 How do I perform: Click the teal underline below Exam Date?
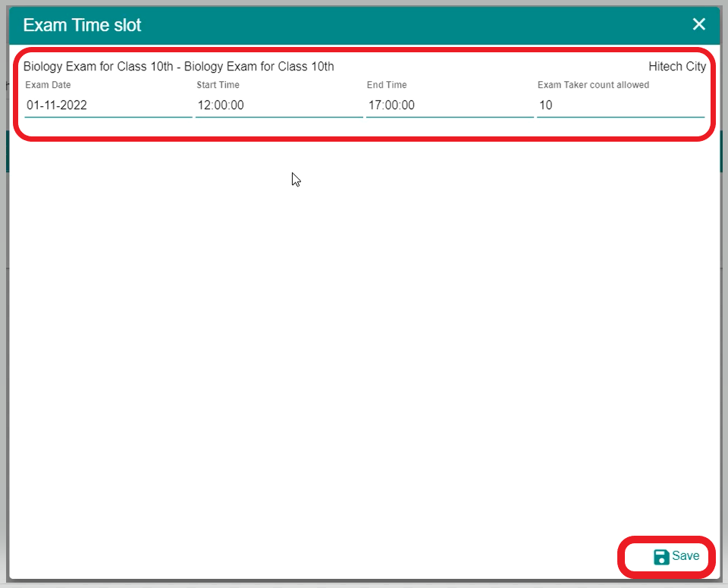pyautogui.click(x=108, y=117)
